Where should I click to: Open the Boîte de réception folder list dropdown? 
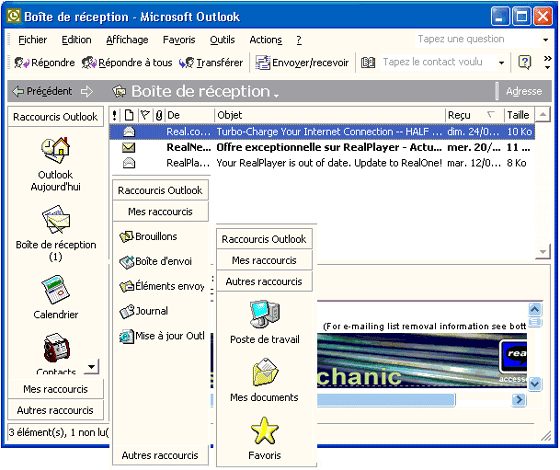tap(276, 95)
